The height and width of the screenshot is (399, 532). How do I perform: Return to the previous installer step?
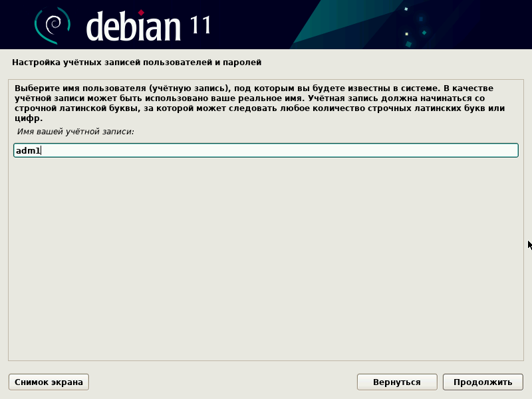click(397, 382)
